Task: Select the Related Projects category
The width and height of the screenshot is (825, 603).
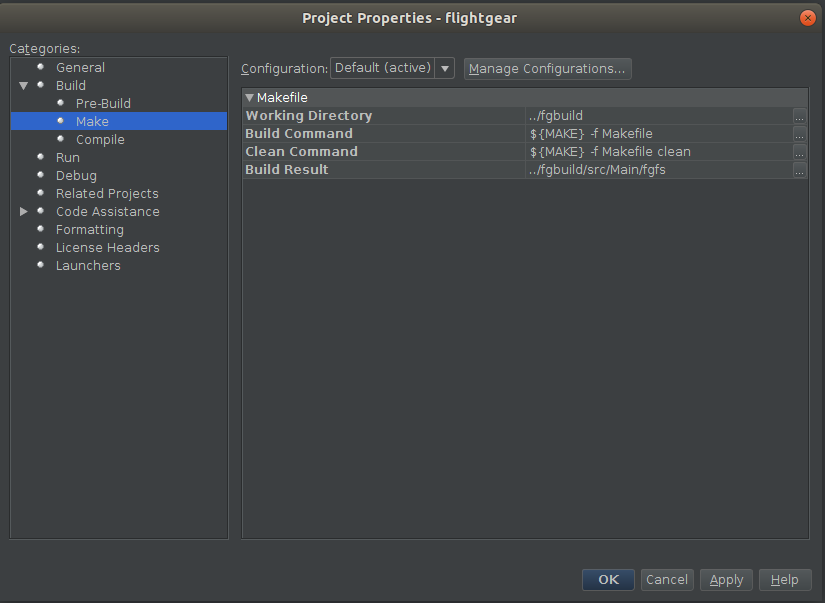Action: coord(107,193)
